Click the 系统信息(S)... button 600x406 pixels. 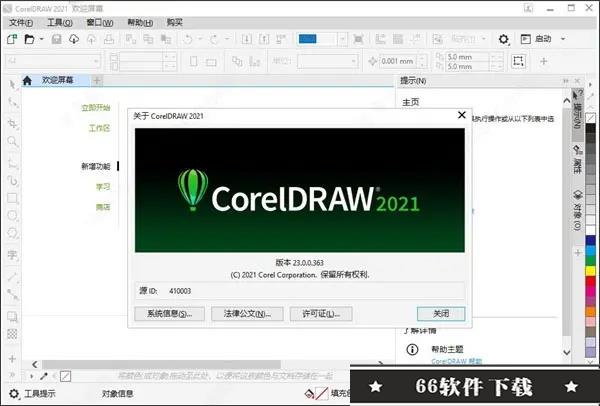[170, 314]
